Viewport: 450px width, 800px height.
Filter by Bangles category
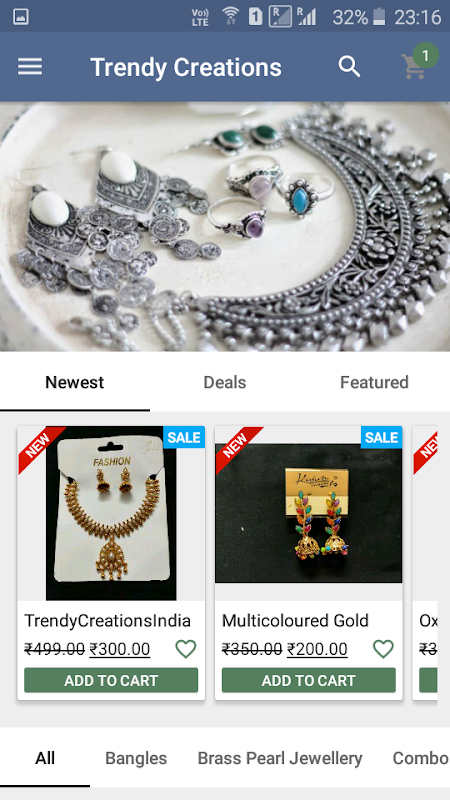click(x=136, y=758)
